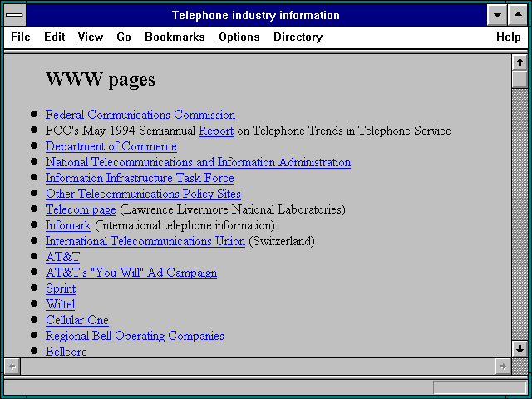Click the "(Switzerland)" text
Viewport: 532px width, 399px height.
282,241
